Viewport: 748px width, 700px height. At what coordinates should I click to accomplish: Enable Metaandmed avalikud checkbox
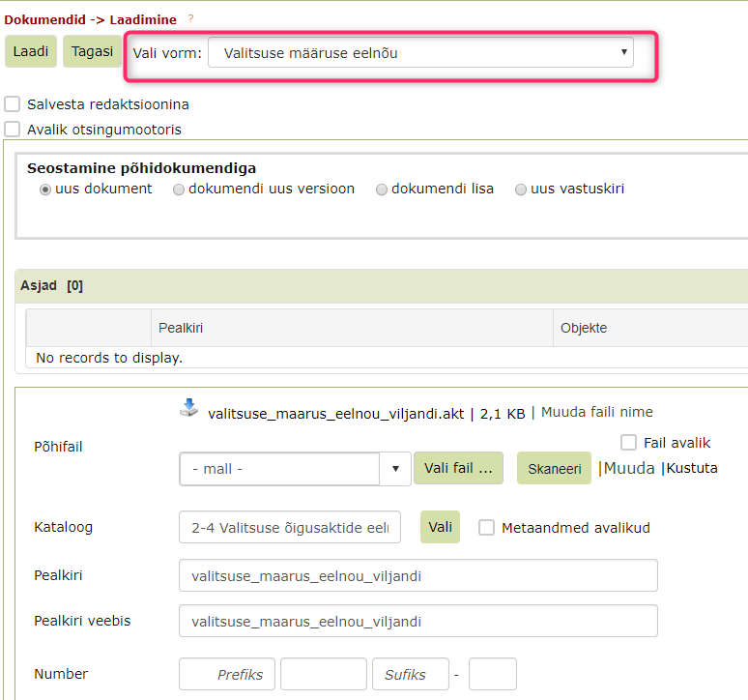tap(487, 528)
